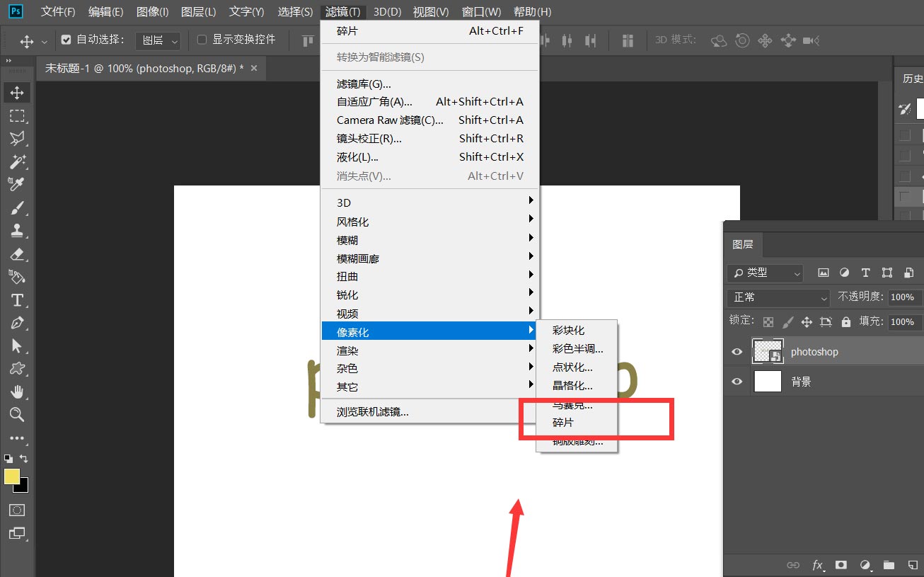Select the Eraser tool
924x577 pixels.
click(17, 253)
